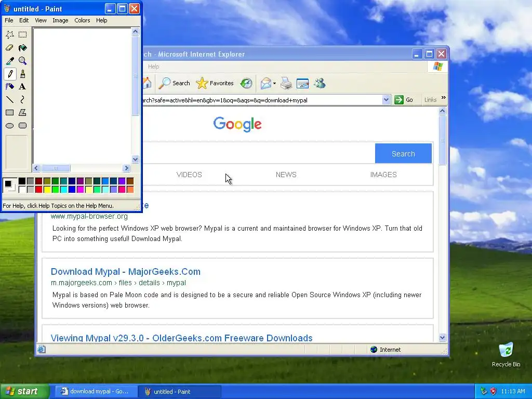Click the www.mypal-browser.org URL text
532x399 pixels.
point(89,217)
